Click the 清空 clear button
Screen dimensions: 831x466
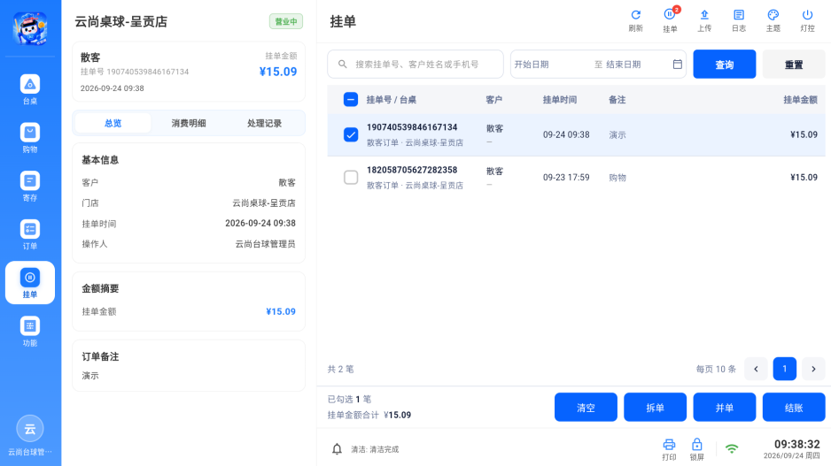[586, 407]
